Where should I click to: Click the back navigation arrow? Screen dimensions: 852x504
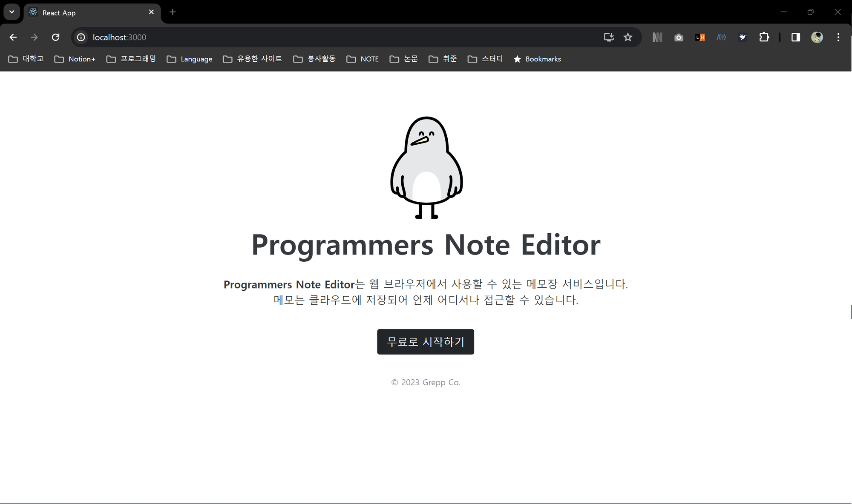click(13, 37)
